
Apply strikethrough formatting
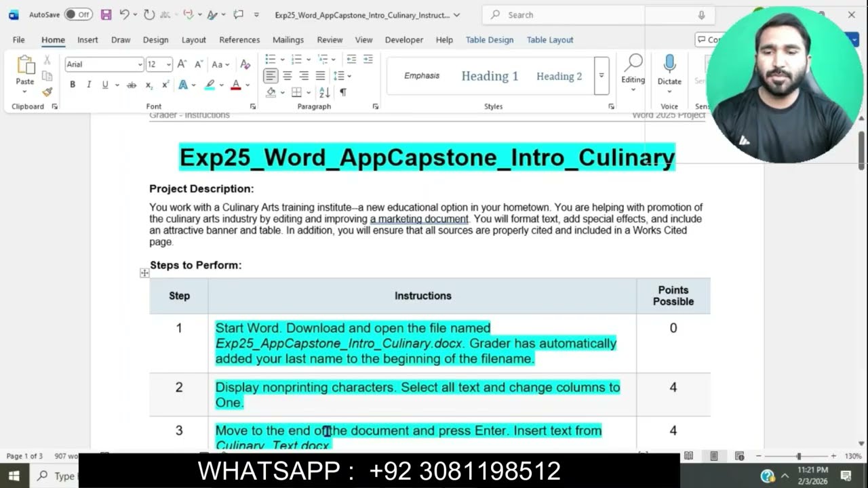[132, 85]
